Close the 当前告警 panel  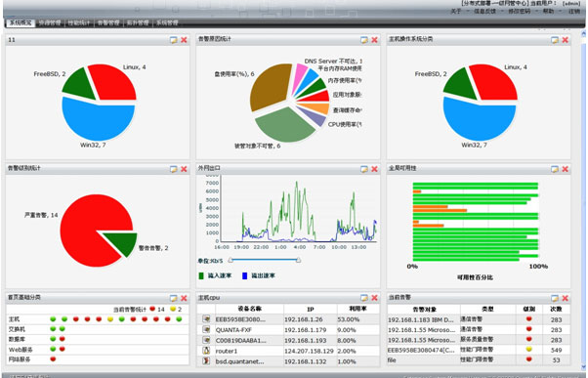[x=565, y=298]
